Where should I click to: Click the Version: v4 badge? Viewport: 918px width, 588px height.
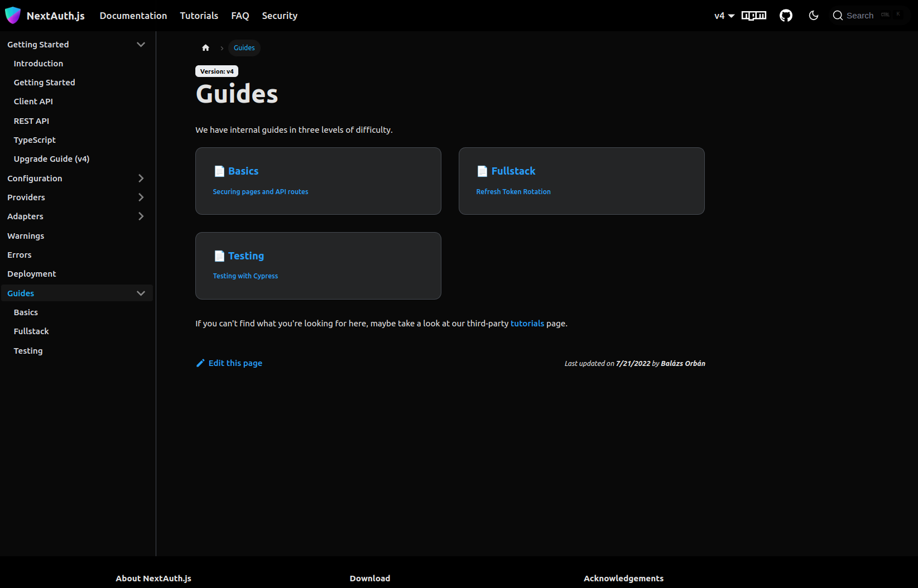217,71
